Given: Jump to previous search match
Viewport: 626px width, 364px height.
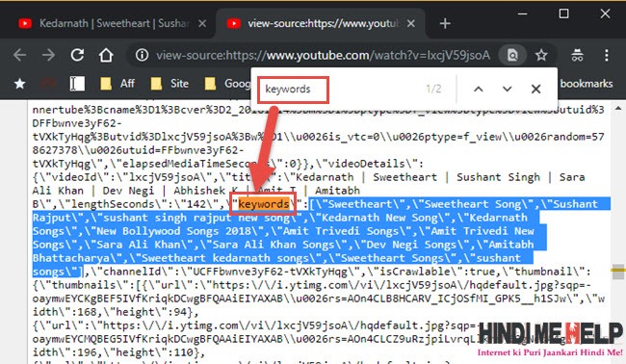Looking at the screenshot, I should [479, 89].
